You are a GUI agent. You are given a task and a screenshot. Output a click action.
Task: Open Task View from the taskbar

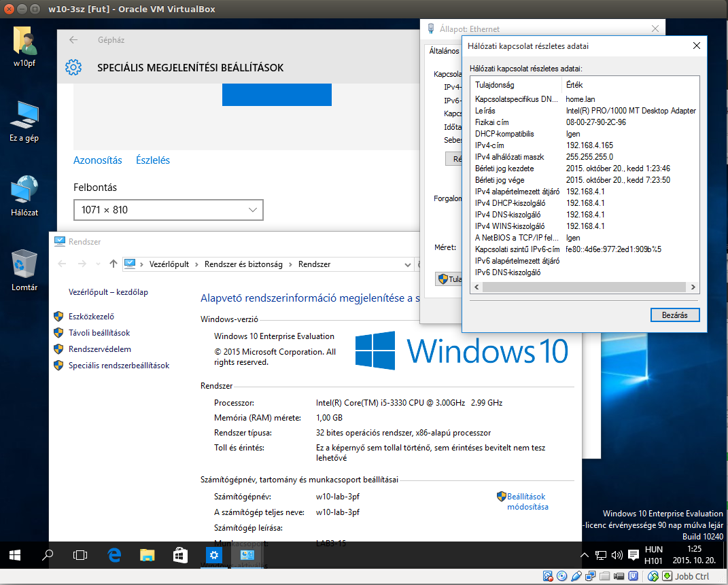pyautogui.click(x=80, y=555)
